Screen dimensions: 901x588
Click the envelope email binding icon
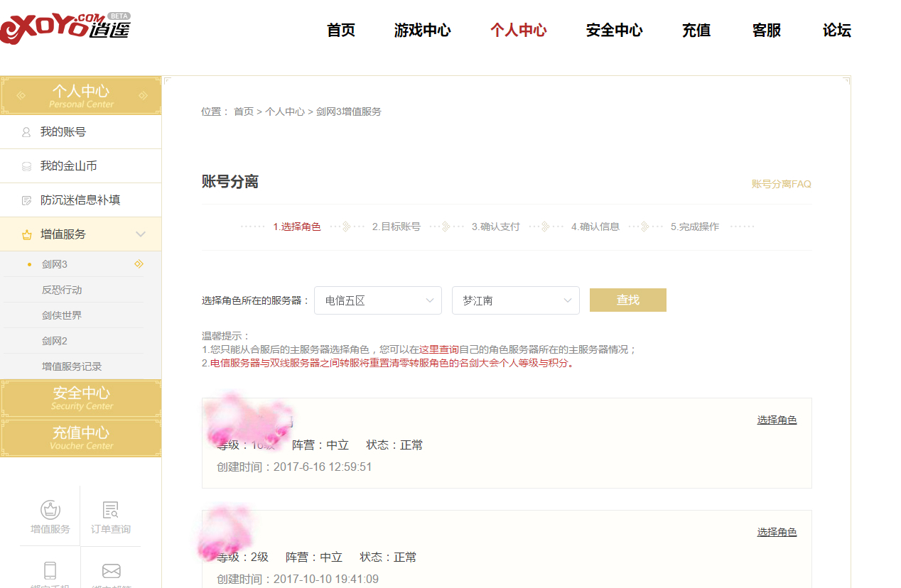(x=111, y=571)
